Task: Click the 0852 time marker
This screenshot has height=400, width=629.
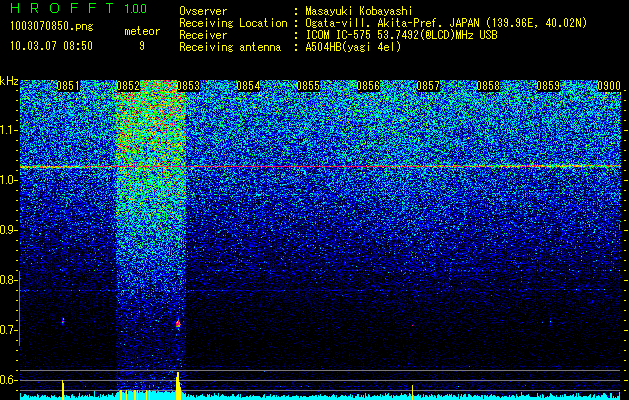Action: [x=128, y=86]
